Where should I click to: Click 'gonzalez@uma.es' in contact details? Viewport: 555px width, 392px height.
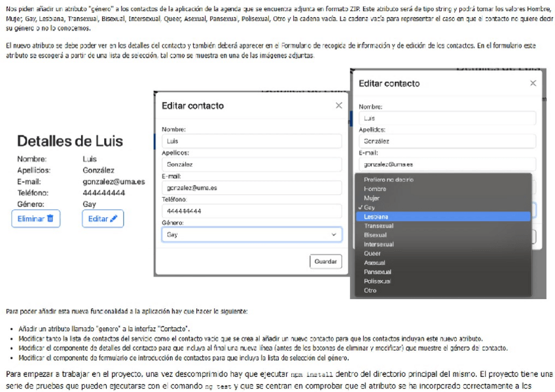[x=114, y=181]
